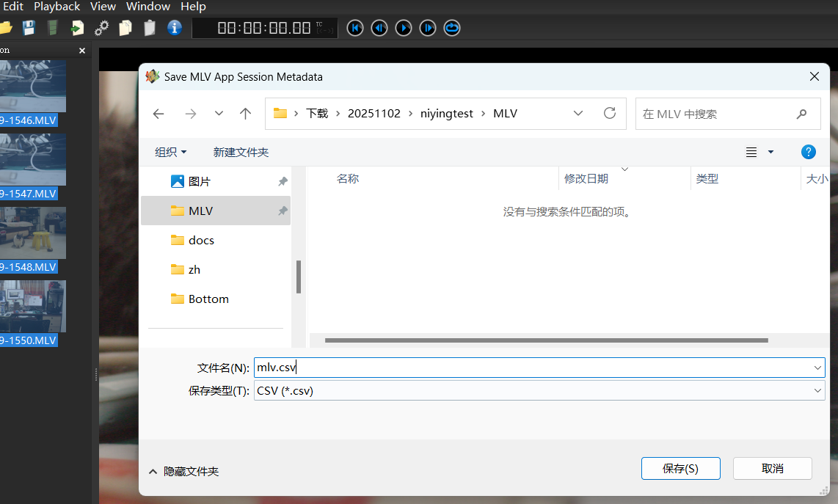Click the save session floppy icon
838x504 pixels.
pos(29,28)
